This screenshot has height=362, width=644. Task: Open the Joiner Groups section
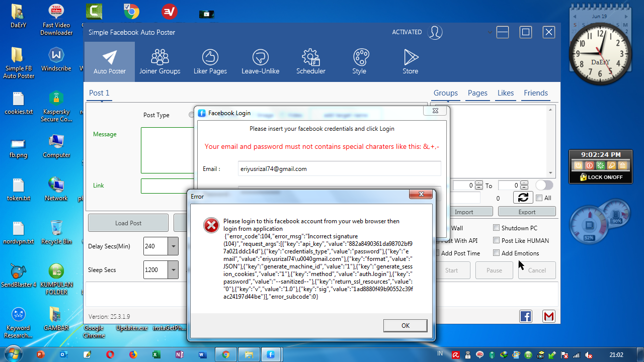(x=159, y=62)
